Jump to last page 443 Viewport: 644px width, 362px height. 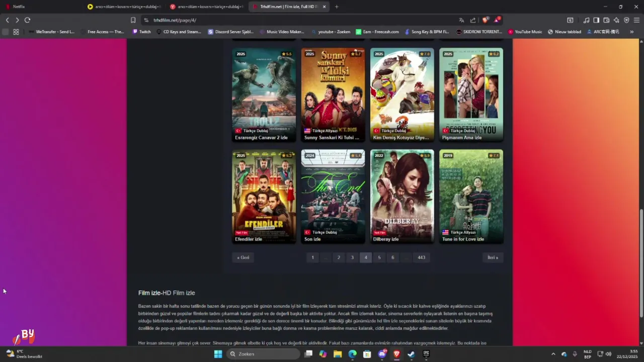[422, 257]
